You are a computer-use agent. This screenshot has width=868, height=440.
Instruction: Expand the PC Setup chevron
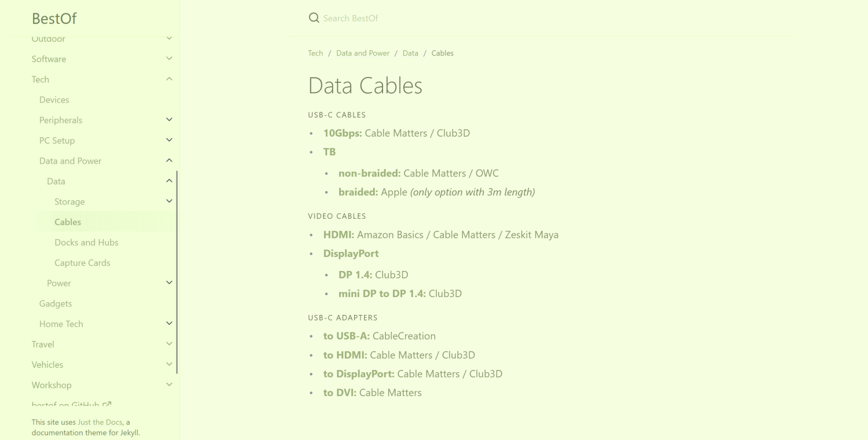coord(169,140)
